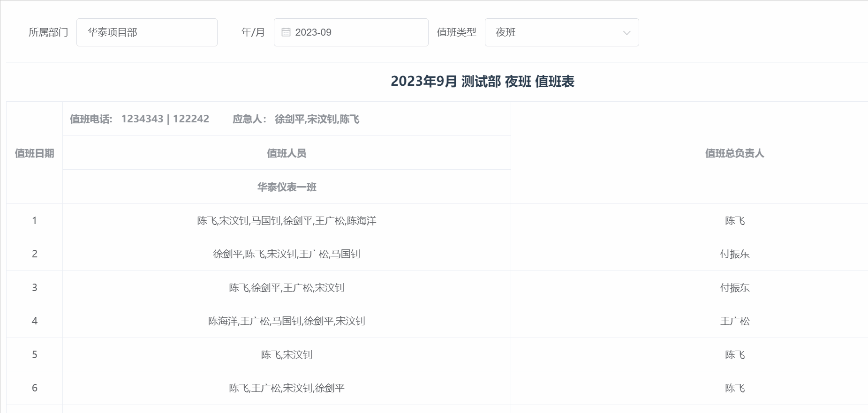Click staff list 陈飞,宋汶钊 on day 5
The image size is (868, 413).
tap(287, 355)
